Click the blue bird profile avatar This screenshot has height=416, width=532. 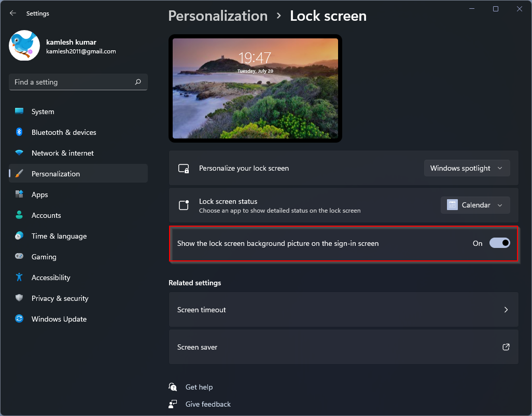click(24, 46)
